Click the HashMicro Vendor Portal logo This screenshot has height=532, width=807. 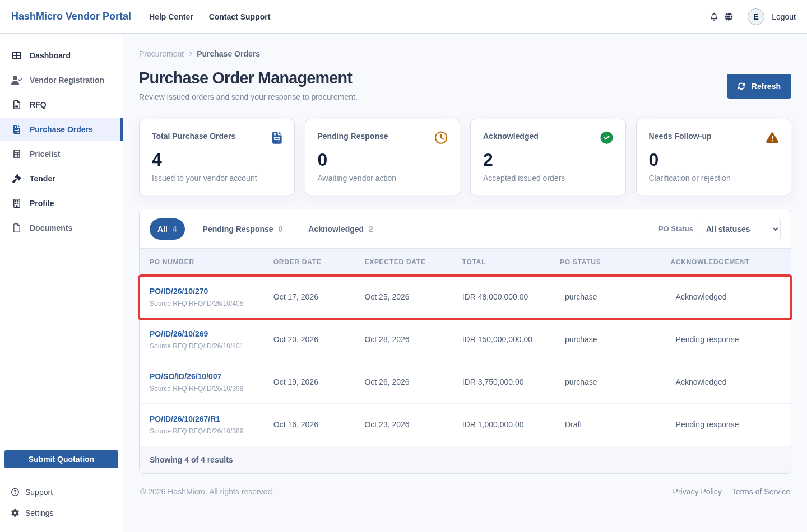tap(71, 16)
